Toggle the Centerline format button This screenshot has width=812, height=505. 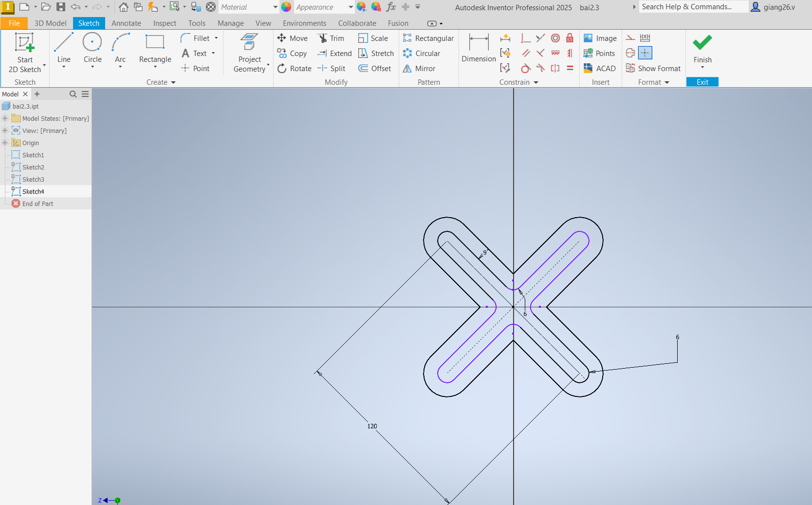(630, 53)
